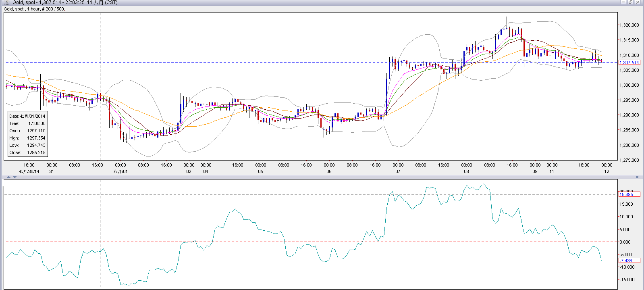Minimize the Gold spot chart window

(623, 2)
